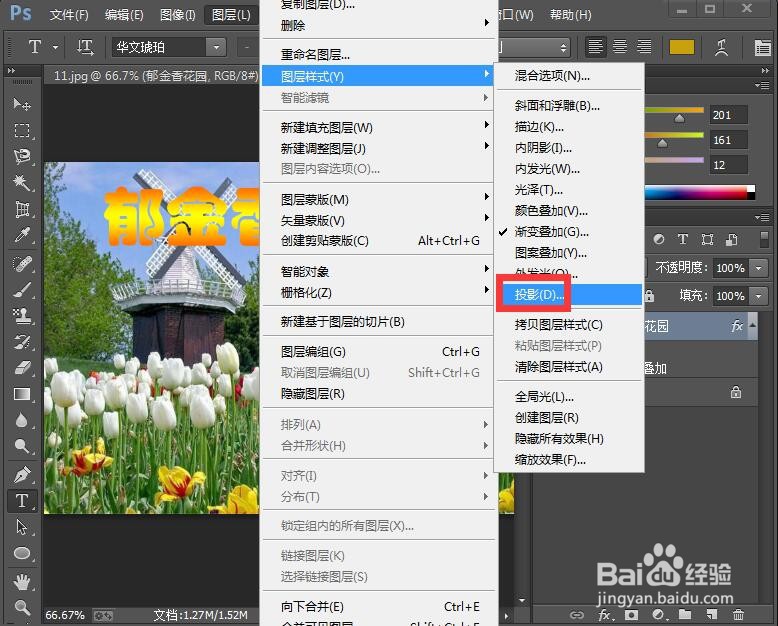Viewport: 778px width, 626px height.
Task: Select the Eraser tool
Action: (22, 368)
